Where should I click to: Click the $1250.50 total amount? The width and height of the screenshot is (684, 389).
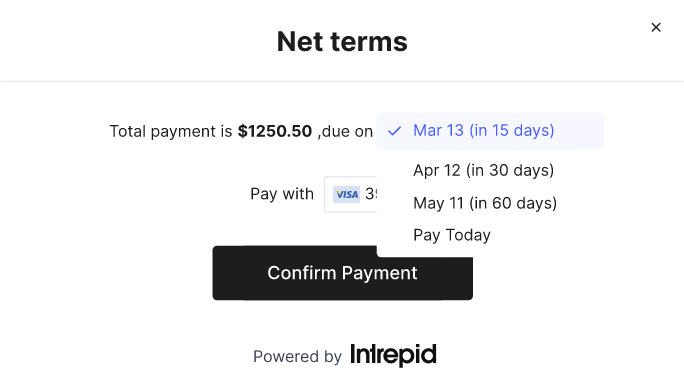275,131
